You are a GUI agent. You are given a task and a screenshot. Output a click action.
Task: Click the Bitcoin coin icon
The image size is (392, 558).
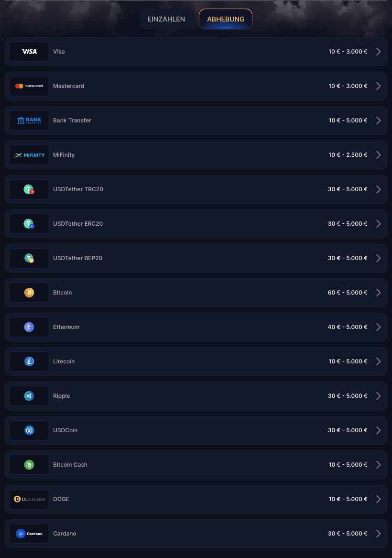[x=29, y=293]
